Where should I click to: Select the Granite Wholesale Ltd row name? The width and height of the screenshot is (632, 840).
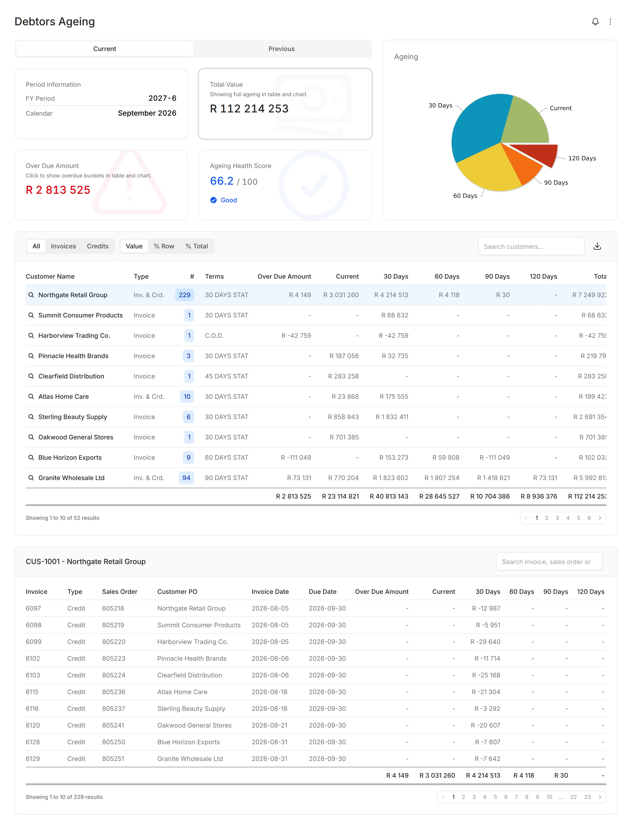[x=71, y=478]
